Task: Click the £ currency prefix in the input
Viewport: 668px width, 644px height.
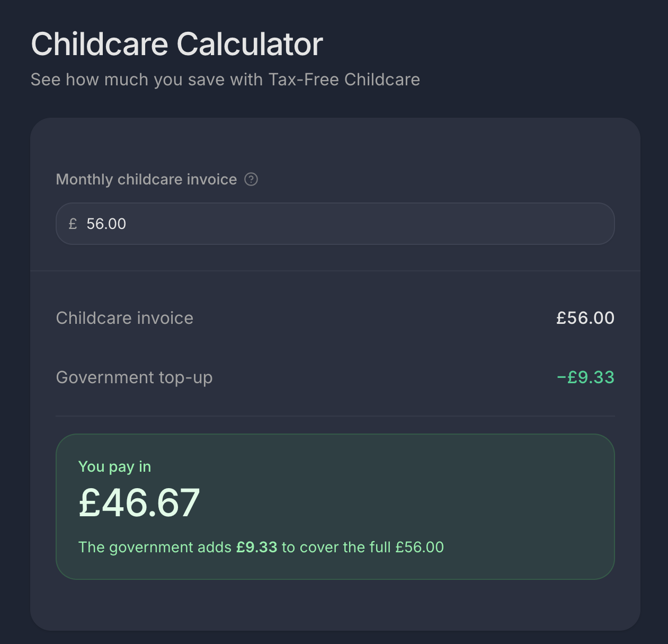Action: [x=73, y=224]
